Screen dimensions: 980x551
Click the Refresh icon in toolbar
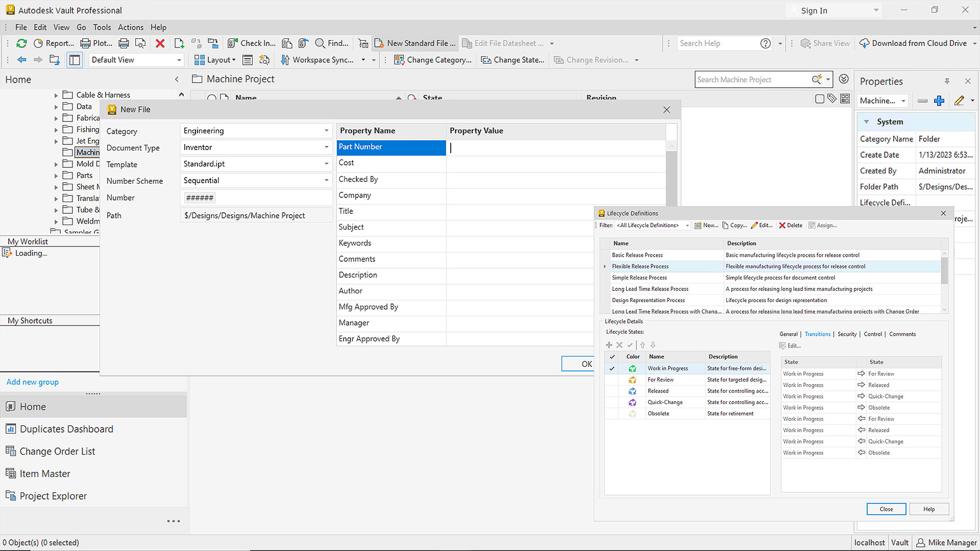21,43
